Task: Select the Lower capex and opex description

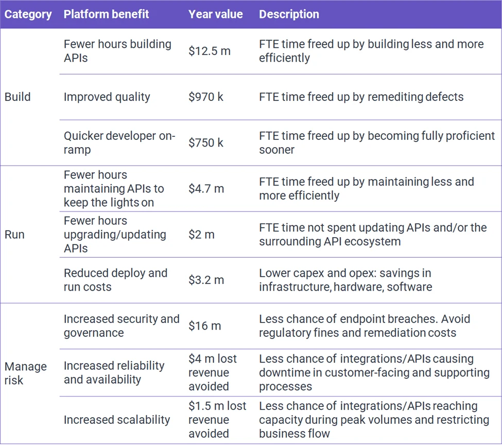Action: click(345, 280)
